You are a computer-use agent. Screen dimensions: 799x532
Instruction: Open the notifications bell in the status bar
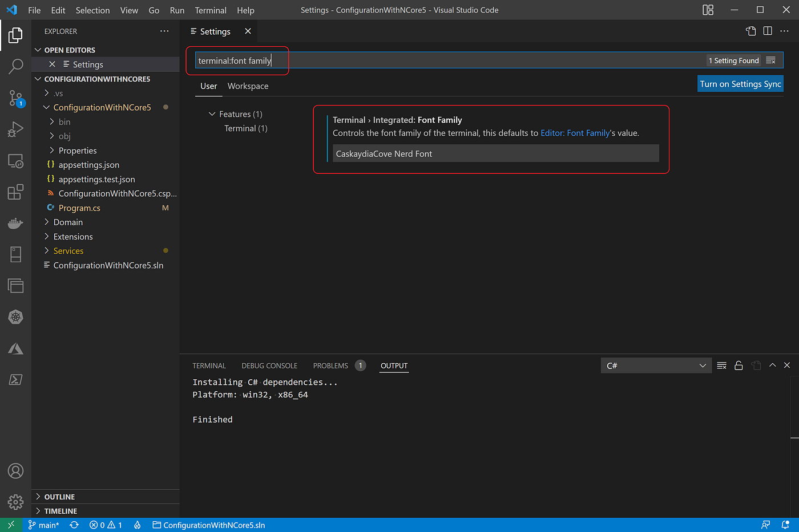[x=786, y=525]
